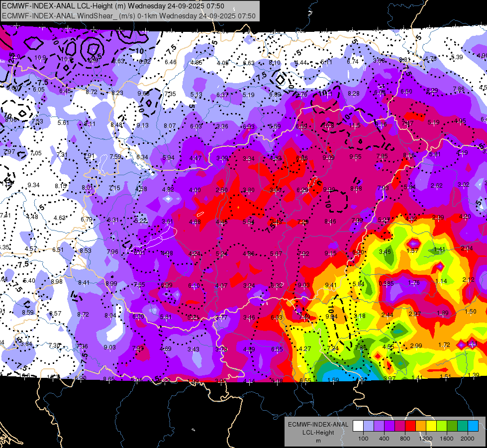
Task: Click the grid value 6.74
Action: [353, 62]
